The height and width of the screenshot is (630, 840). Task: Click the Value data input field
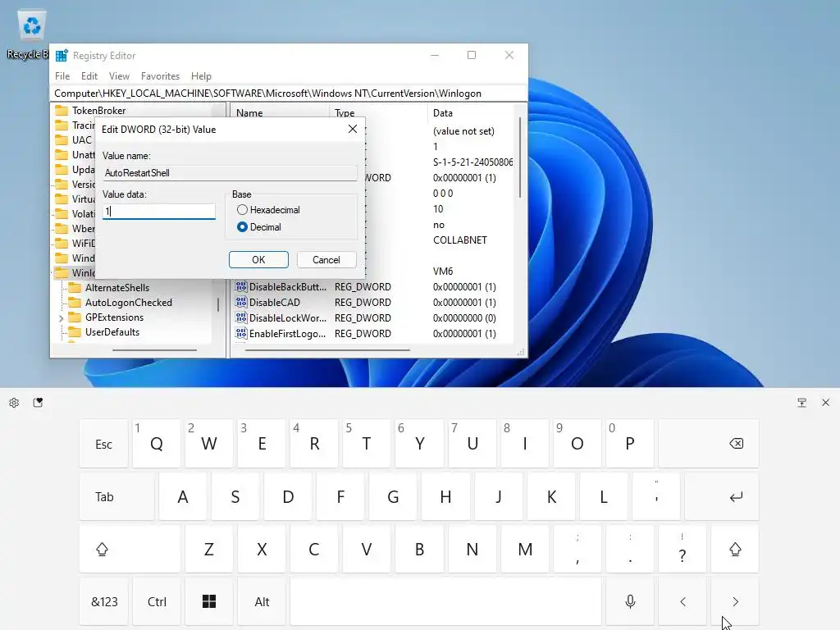pyautogui.click(x=158, y=211)
